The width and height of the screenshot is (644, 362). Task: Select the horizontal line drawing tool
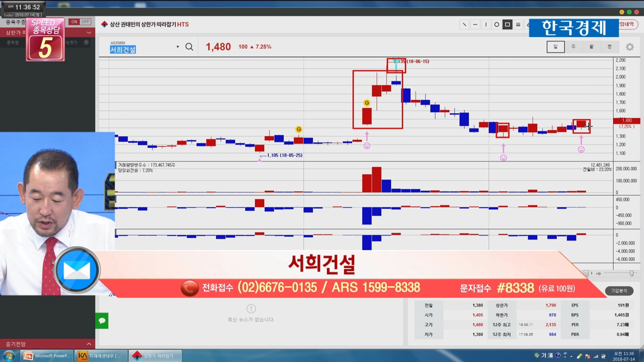tap(475, 25)
